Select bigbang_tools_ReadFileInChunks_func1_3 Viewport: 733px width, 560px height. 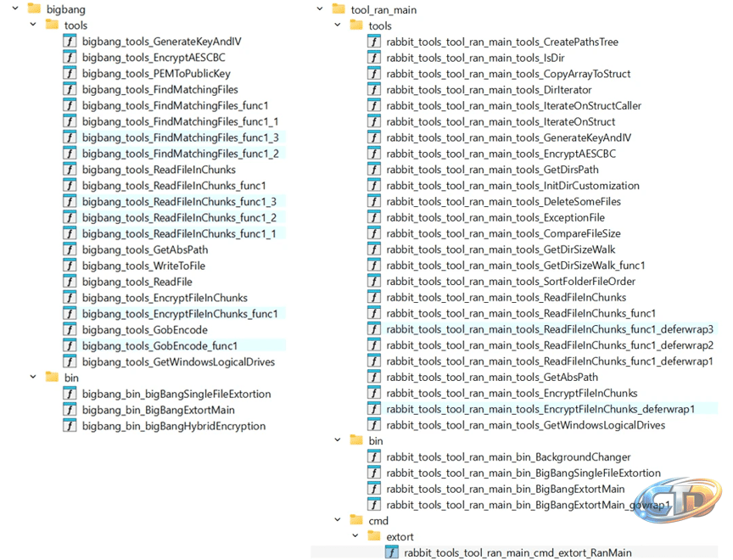(x=179, y=201)
